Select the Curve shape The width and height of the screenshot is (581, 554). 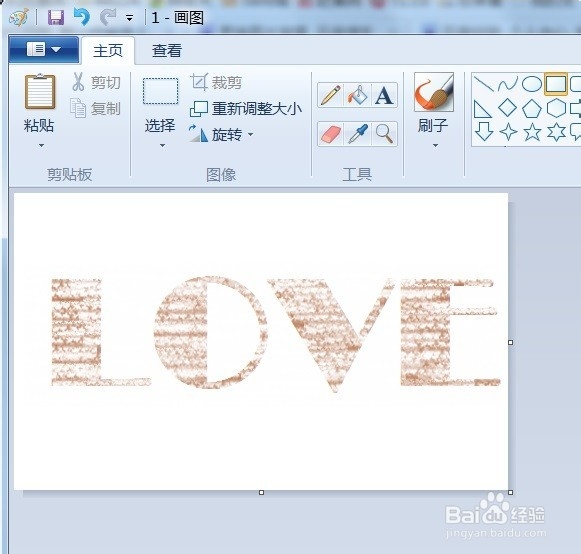[x=508, y=84]
